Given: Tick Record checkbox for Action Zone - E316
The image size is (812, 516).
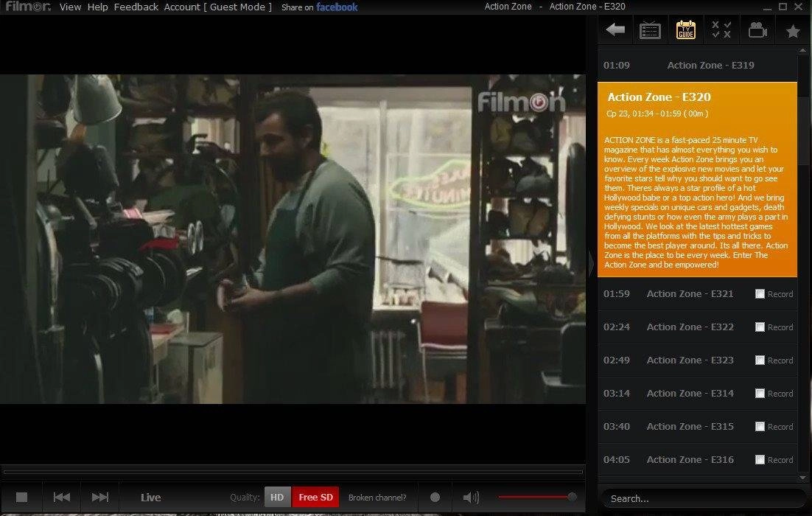Looking at the screenshot, I should (x=760, y=459).
